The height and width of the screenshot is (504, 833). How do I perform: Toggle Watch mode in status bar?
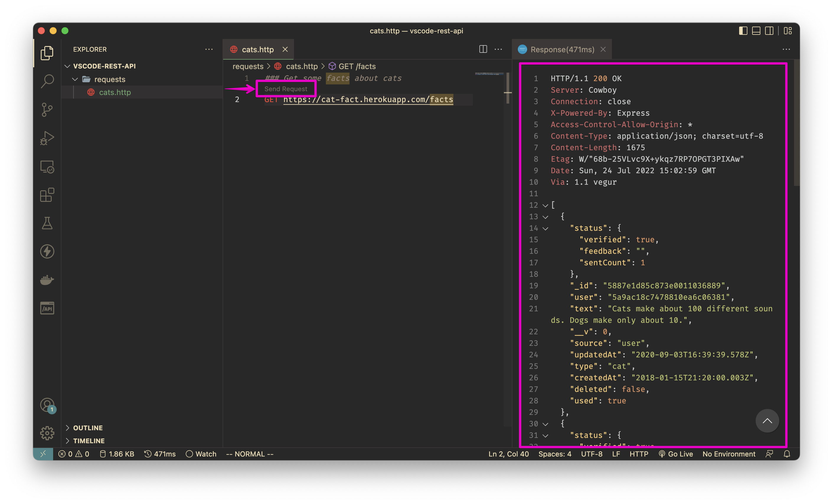point(201,454)
